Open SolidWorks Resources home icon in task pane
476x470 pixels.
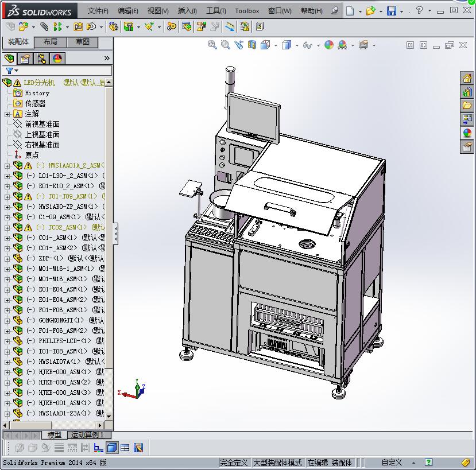point(467,78)
